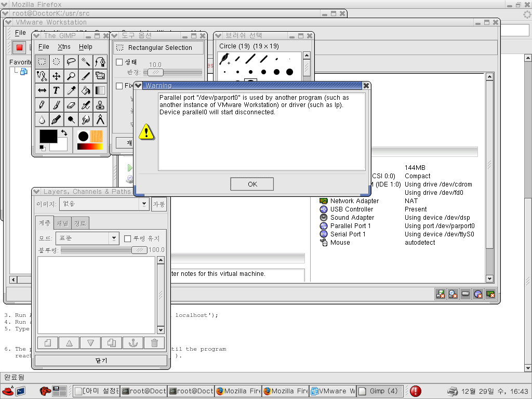Open the Layers, Channels & Paths window menu

point(37,192)
